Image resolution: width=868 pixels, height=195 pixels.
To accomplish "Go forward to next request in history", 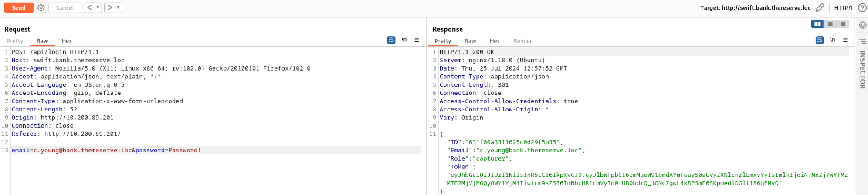I will point(110,7).
